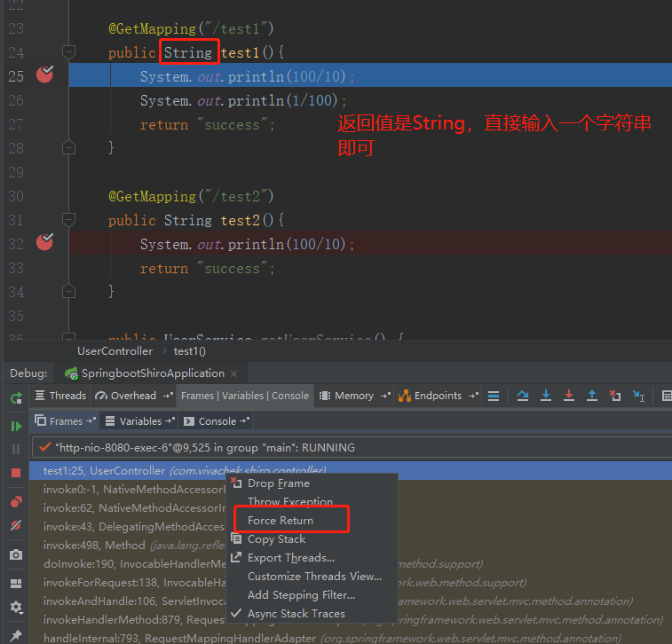Click Step Into icon
The height and width of the screenshot is (644, 672).
(546, 396)
